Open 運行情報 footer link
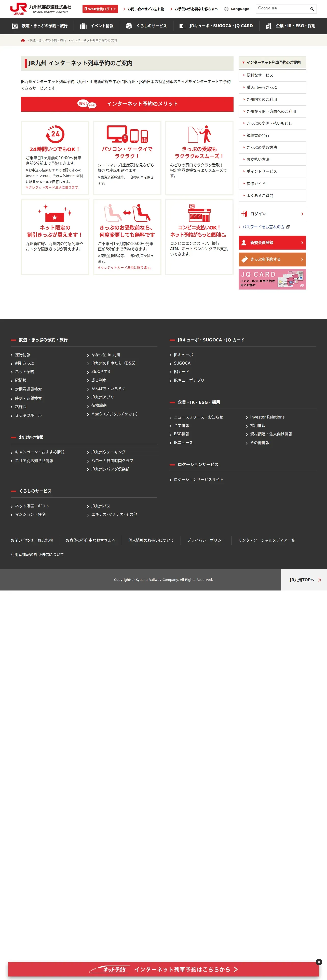 click(22, 355)
